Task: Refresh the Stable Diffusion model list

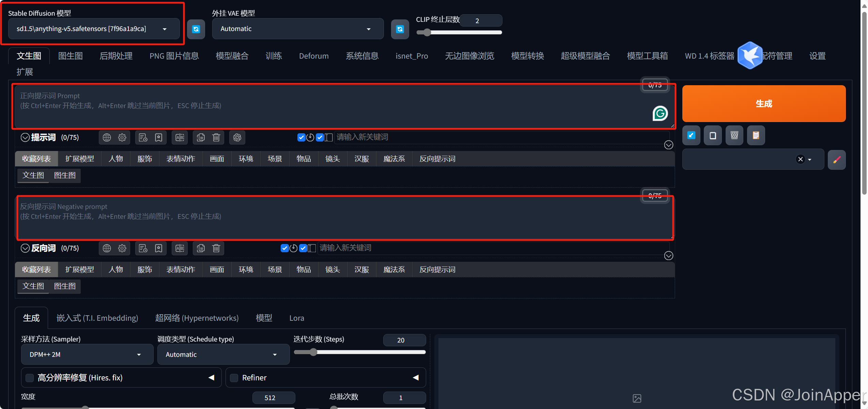Action: click(x=196, y=29)
